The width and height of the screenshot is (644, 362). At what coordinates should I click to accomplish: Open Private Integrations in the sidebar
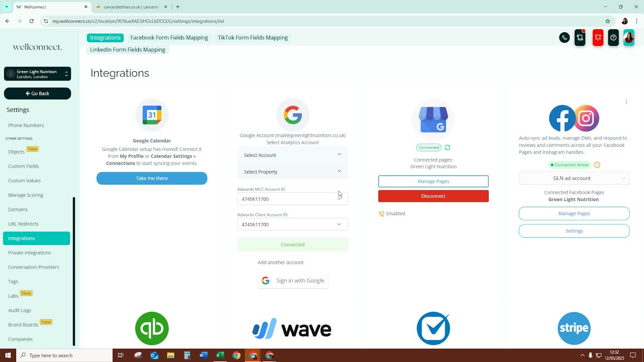(x=30, y=253)
